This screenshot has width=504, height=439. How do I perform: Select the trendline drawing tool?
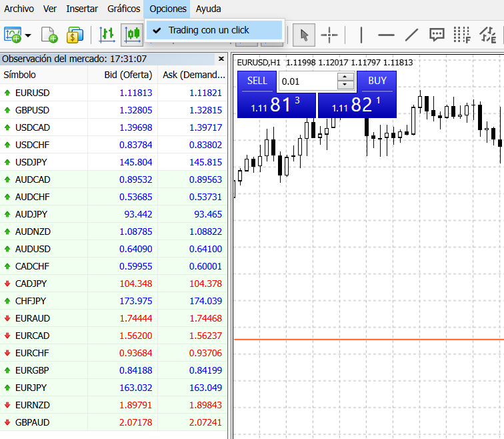[411, 35]
